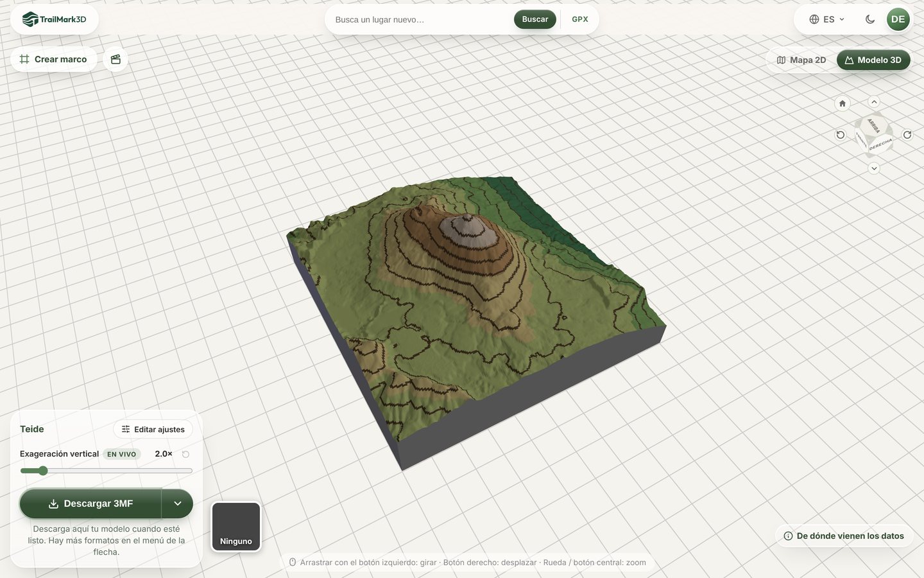
Task: Click the Teide model title
Action: 32,429
